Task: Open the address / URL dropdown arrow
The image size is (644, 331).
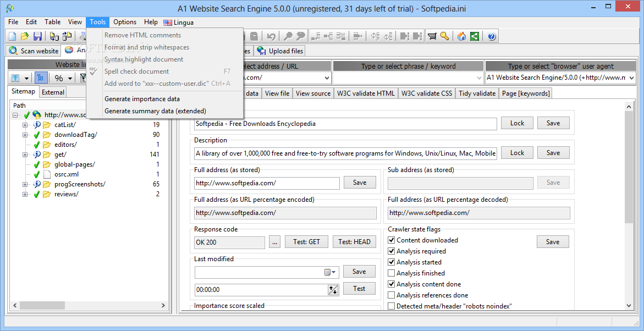Action: (x=327, y=78)
